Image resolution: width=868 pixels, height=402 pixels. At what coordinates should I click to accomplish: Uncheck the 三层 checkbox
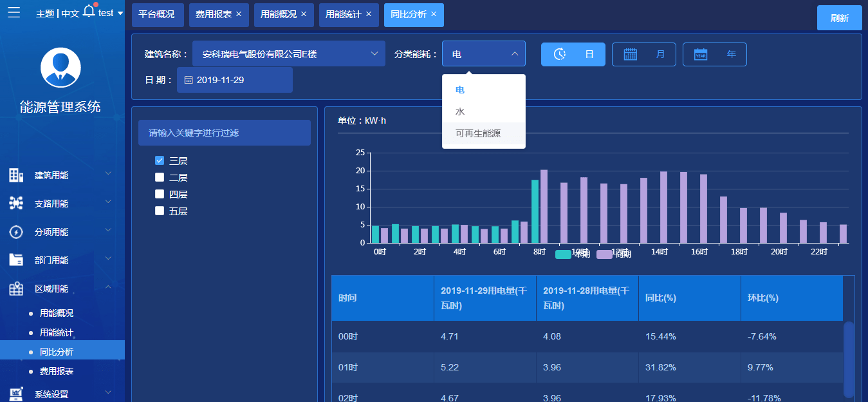(160, 160)
